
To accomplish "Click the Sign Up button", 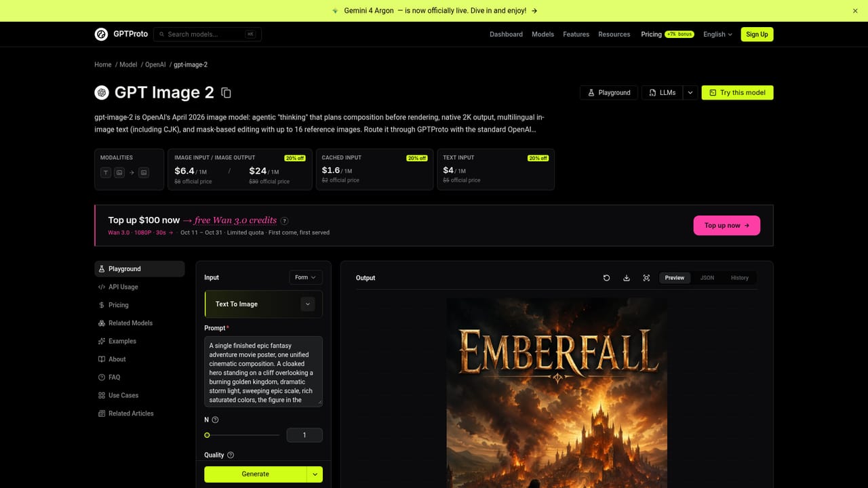I will [x=757, y=35].
